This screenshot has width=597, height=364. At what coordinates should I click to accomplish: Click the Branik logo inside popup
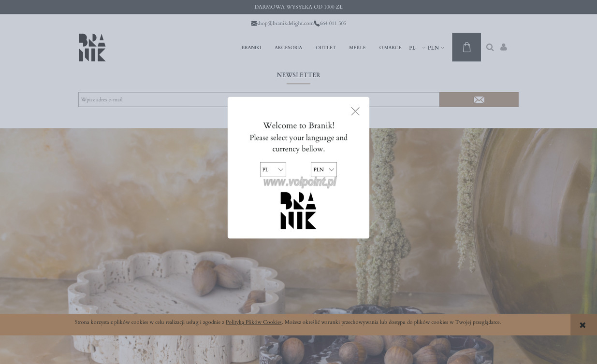click(x=298, y=210)
